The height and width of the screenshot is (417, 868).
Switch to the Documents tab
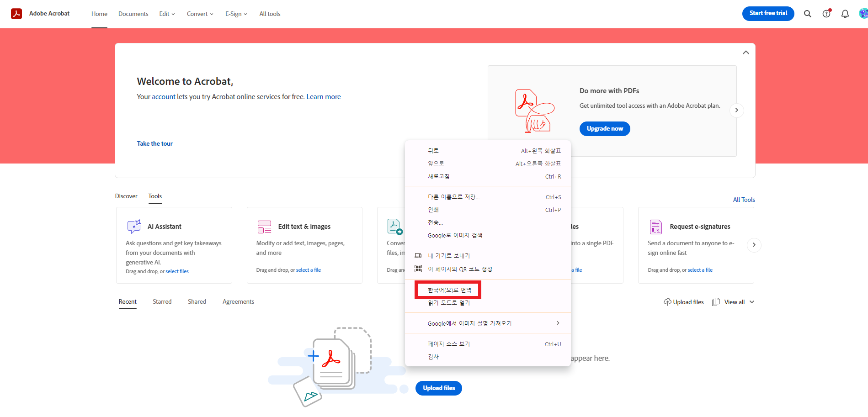(x=133, y=14)
